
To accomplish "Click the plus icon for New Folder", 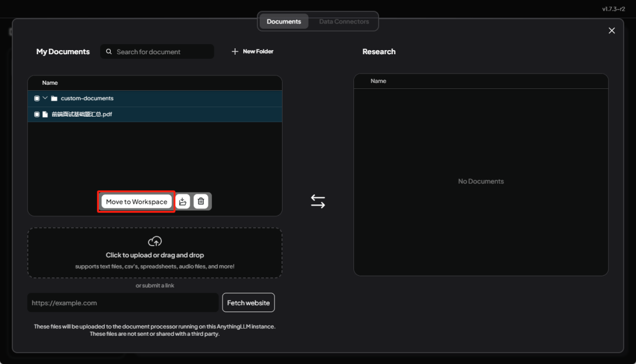I will [x=235, y=51].
